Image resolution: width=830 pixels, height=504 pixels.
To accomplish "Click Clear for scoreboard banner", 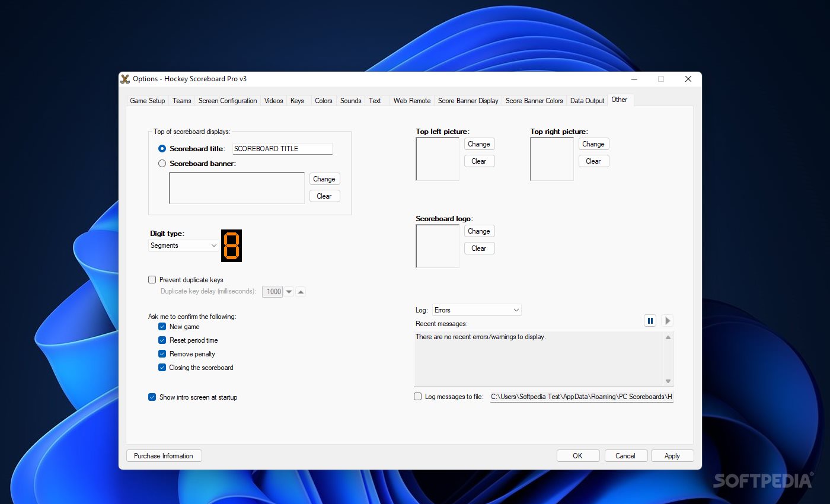I will pyautogui.click(x=324, y=196).
